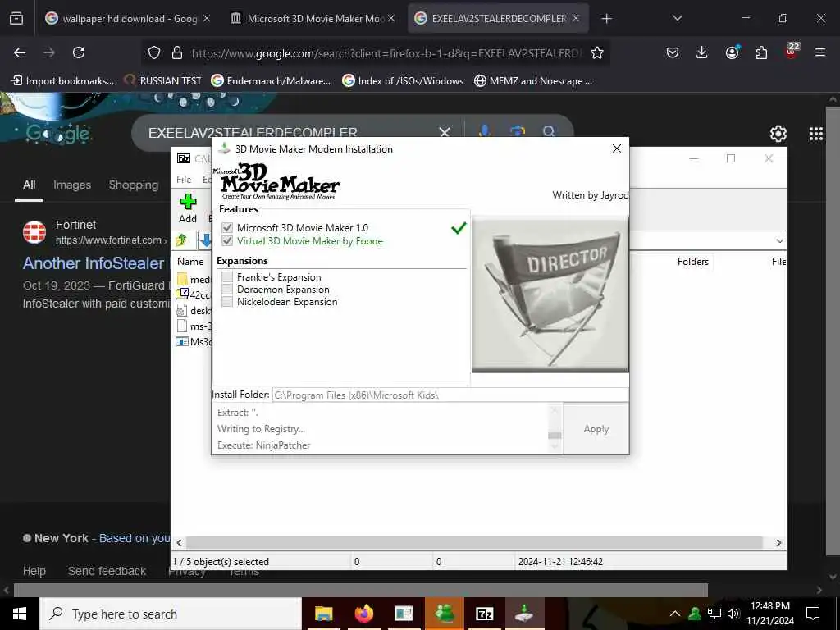
Task: Open the Another InfoStealer search result
Action: click(94, 263)
